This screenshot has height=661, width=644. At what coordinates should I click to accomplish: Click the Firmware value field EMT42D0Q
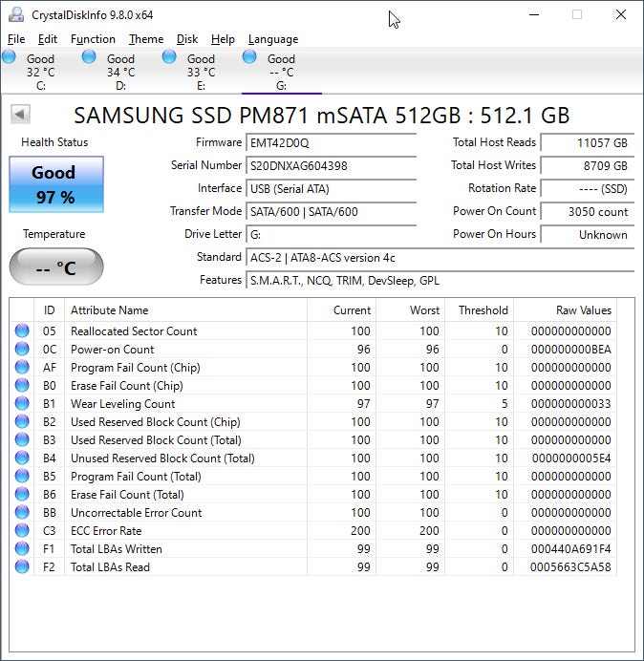click(331, 143)
